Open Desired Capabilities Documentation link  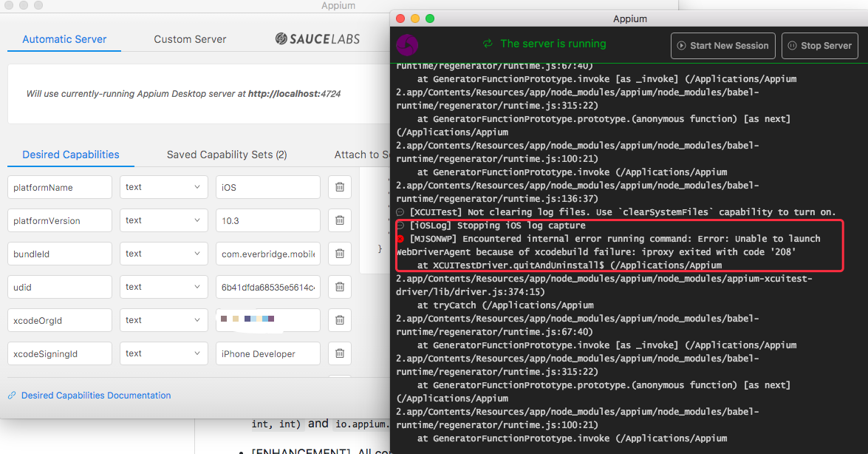click(x=96, y=396)
